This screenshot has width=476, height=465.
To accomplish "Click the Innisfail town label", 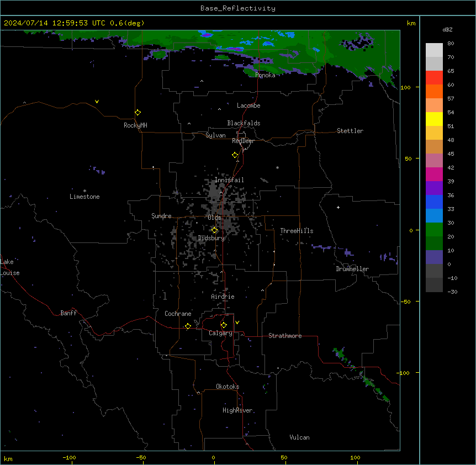I will [x=229, y=180].
